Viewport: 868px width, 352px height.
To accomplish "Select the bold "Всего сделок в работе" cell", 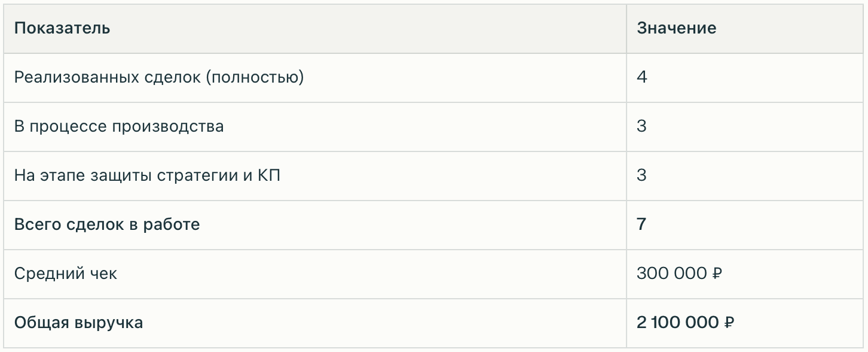I will (107, 224).
